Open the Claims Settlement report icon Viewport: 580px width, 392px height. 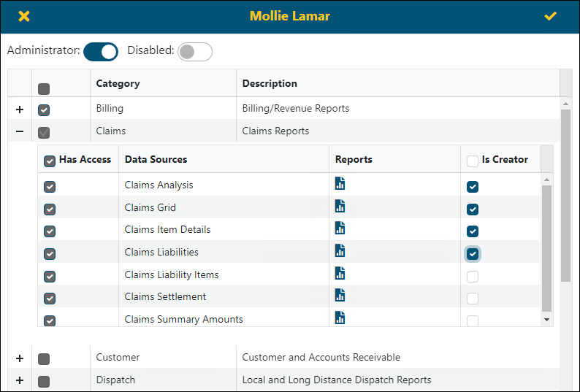tap(340, 295)
